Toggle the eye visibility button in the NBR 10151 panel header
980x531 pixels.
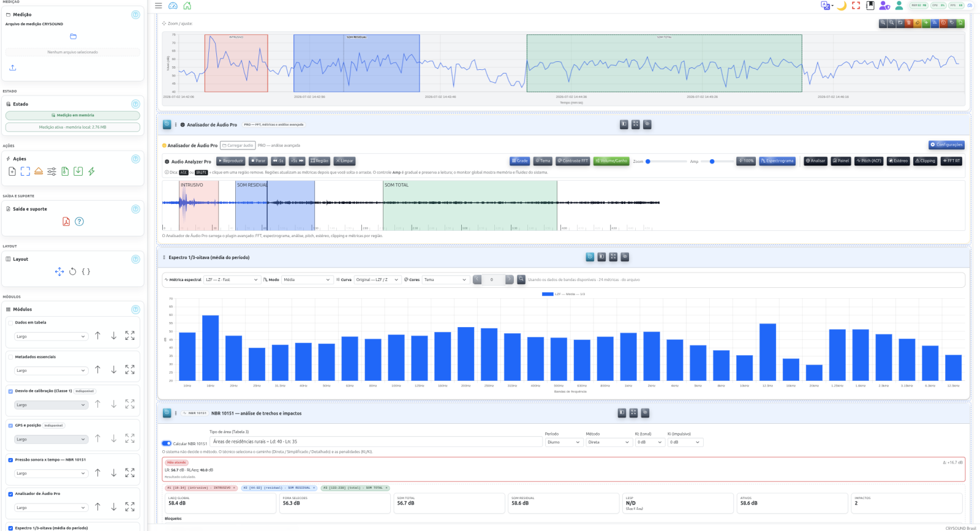coord(645,413)
